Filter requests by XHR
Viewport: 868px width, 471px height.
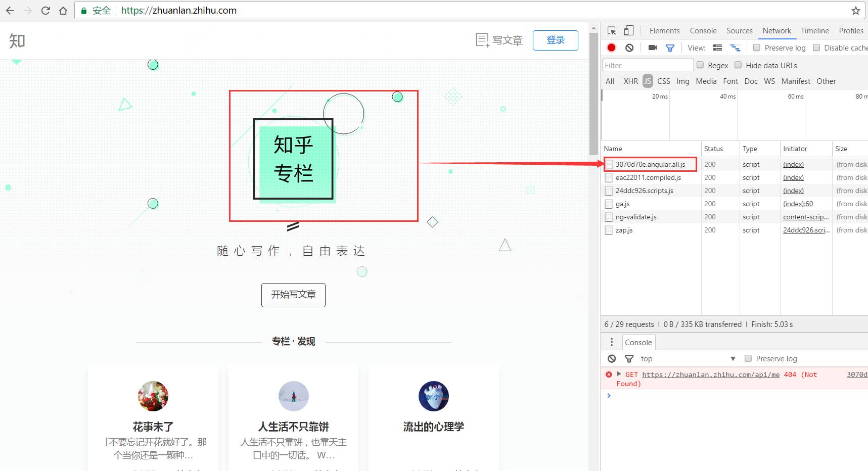click(x=631, y=81)
